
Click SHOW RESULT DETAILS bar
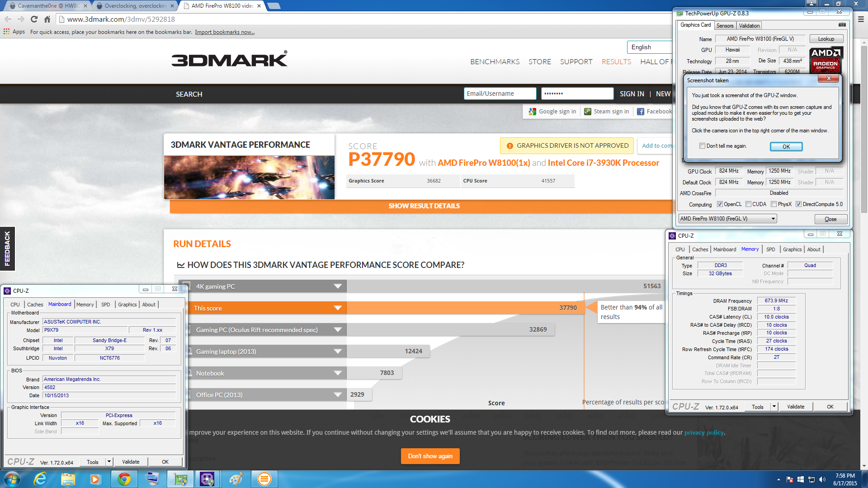424,206
